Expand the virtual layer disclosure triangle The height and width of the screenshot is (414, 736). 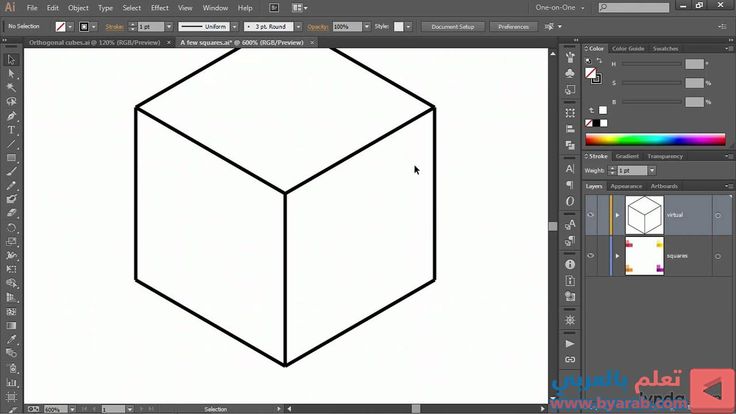[x=617, y=215]
